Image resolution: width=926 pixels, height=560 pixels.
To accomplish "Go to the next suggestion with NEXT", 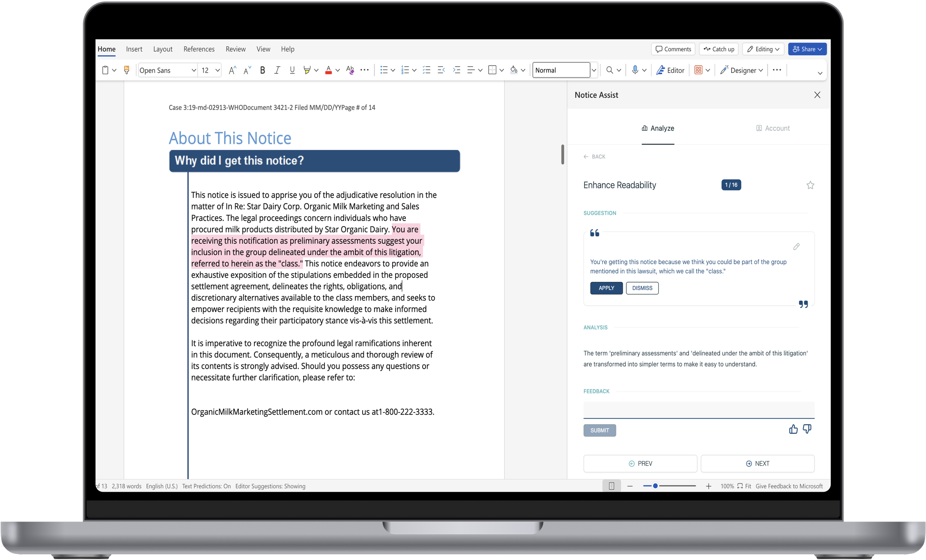I will pyautogui.click(x=757, y=463).
